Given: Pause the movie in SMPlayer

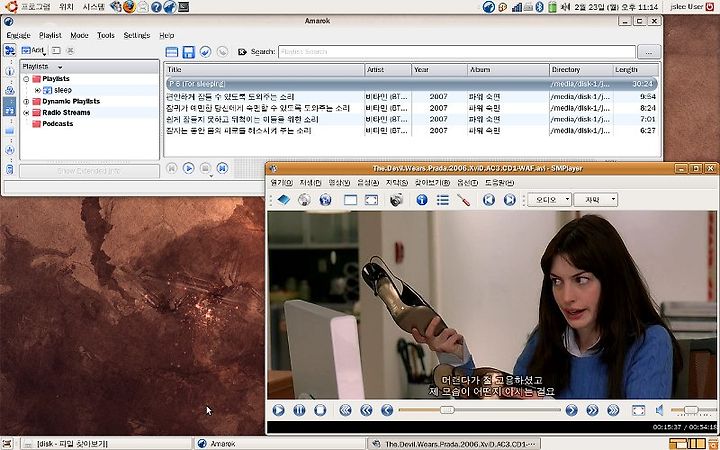Looking at the screenshot, I should [x=299, y=410].
